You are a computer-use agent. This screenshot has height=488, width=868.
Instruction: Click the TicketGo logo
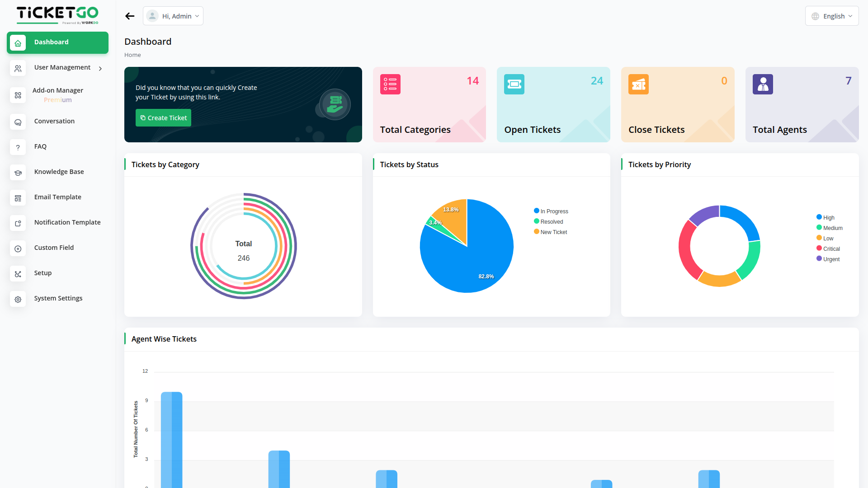(57, 15)
